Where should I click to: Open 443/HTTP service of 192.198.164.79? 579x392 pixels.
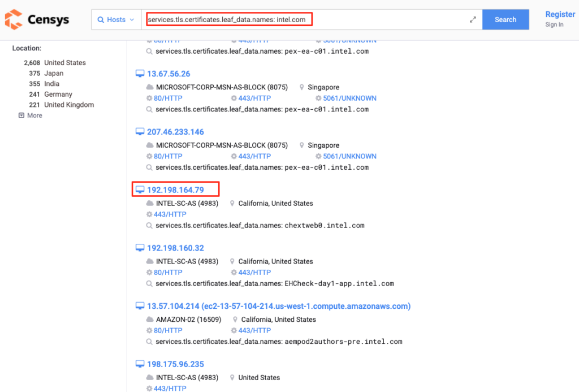coord(170,214)
